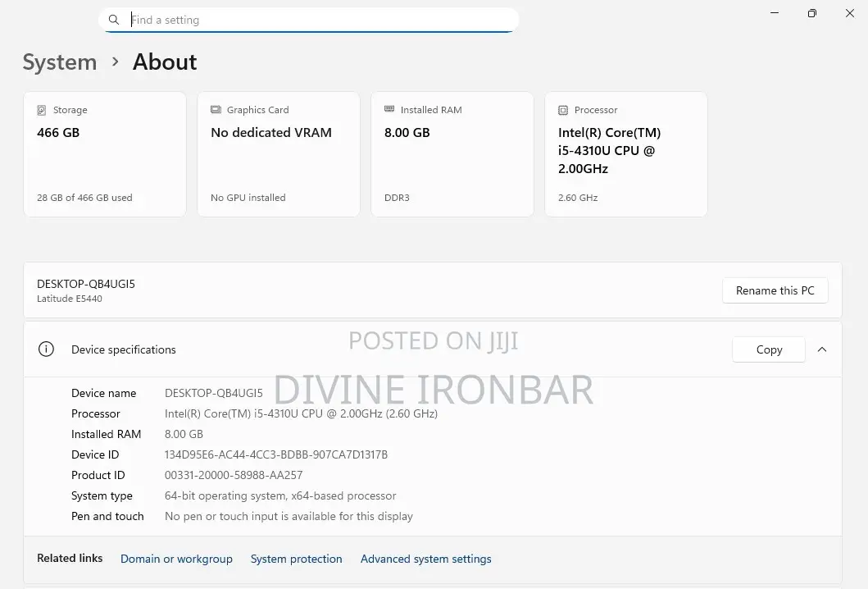Click the Pen and touch value text

click(x=289, y=517)
